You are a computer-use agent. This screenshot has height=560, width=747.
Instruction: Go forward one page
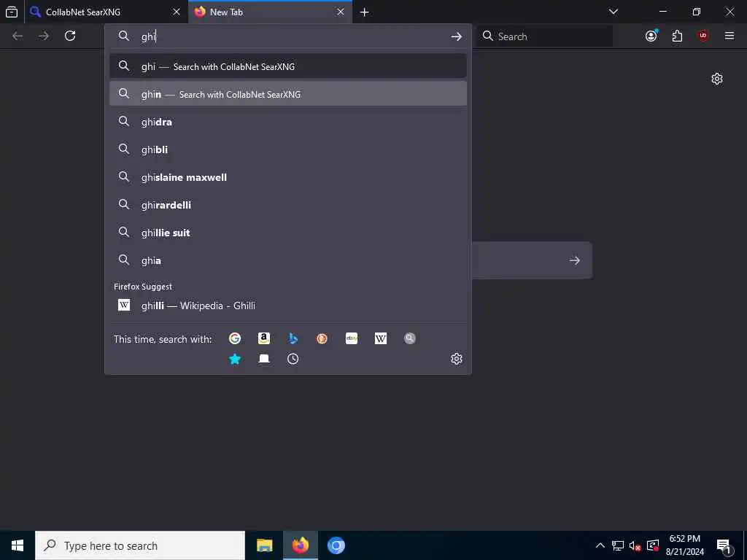point(44,36)
